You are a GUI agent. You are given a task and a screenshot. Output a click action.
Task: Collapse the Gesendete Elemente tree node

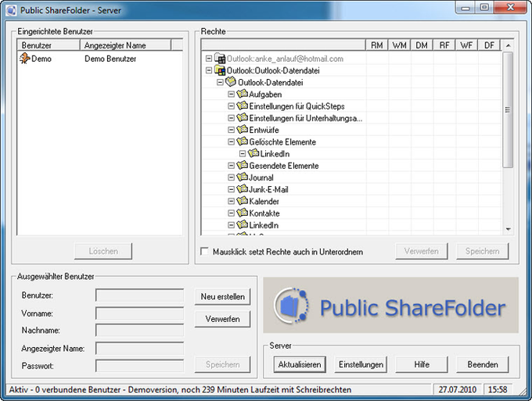click(231, 166)
